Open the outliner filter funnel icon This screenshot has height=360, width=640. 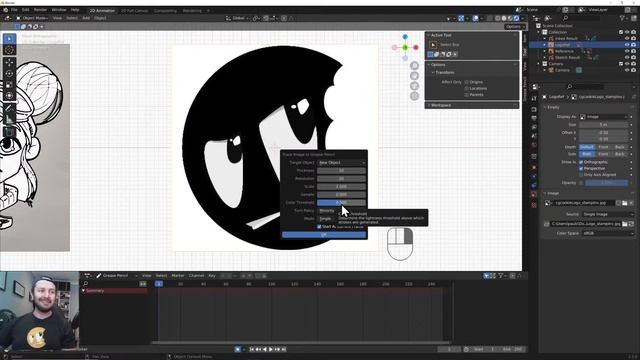[623, 18]
